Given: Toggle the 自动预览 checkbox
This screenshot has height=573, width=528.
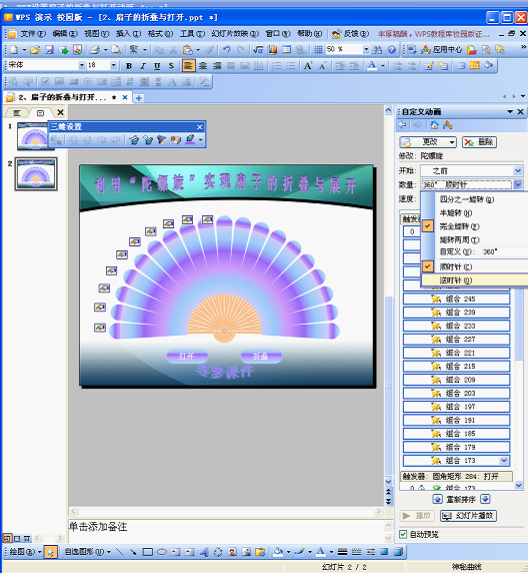Looking at the screenshot, I should pyautogui.click(x=403, y=534).
